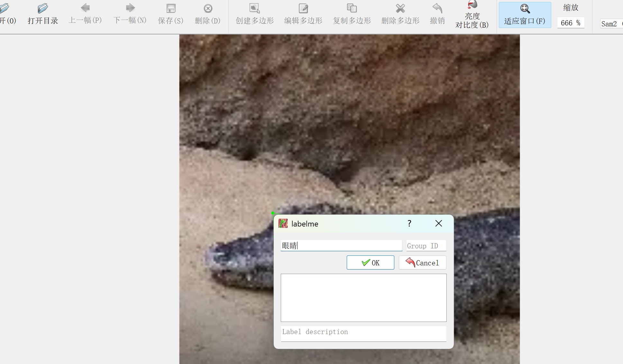Click the label name text field
This screenshot has height=364, width=623.
(341, 246)
